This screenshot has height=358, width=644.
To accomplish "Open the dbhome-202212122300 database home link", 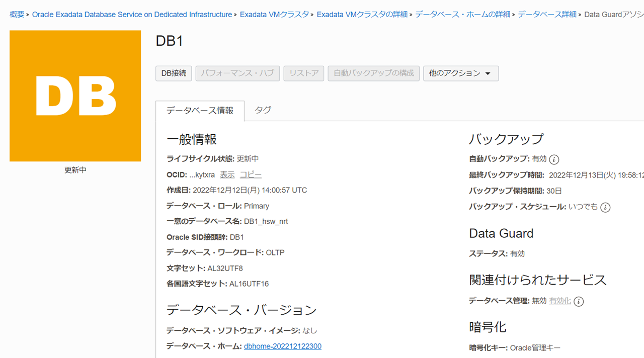I will pos(282,346).
